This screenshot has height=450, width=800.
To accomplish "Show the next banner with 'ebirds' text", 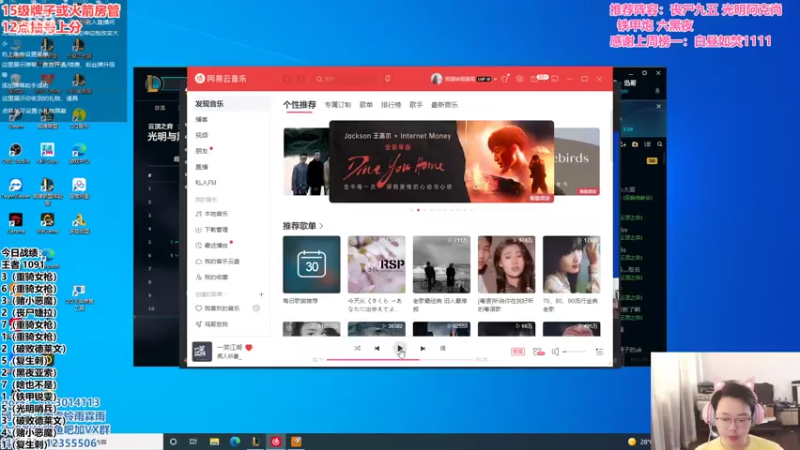I will point(577,161).
